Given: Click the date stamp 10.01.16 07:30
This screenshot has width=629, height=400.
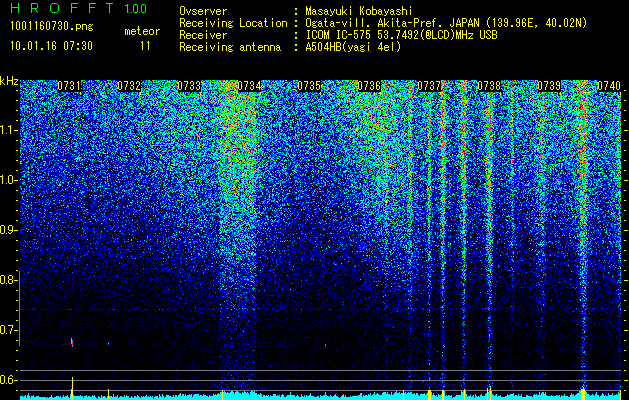Looking at the screenshot, I should pos(51,46).
